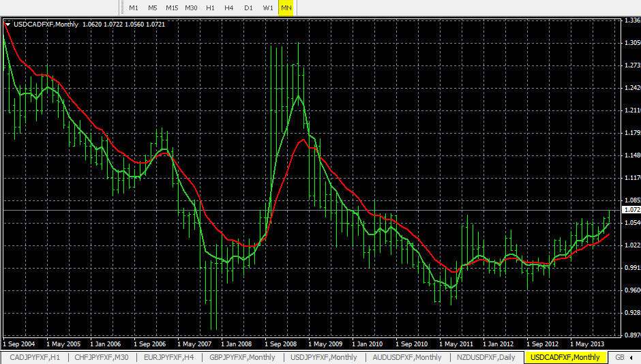Change to D1 daily timeframe
Screen dimensions: 641x364
[248, 7]
